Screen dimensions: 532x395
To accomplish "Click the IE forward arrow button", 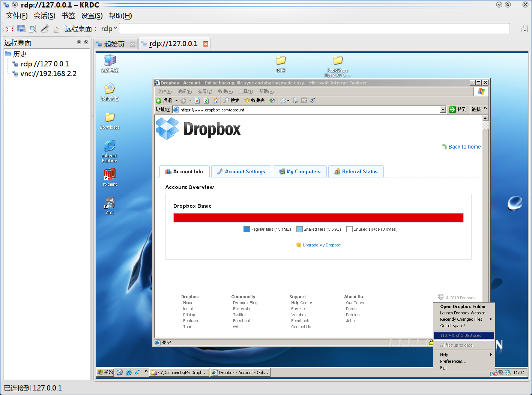I will tap(183, 101).
